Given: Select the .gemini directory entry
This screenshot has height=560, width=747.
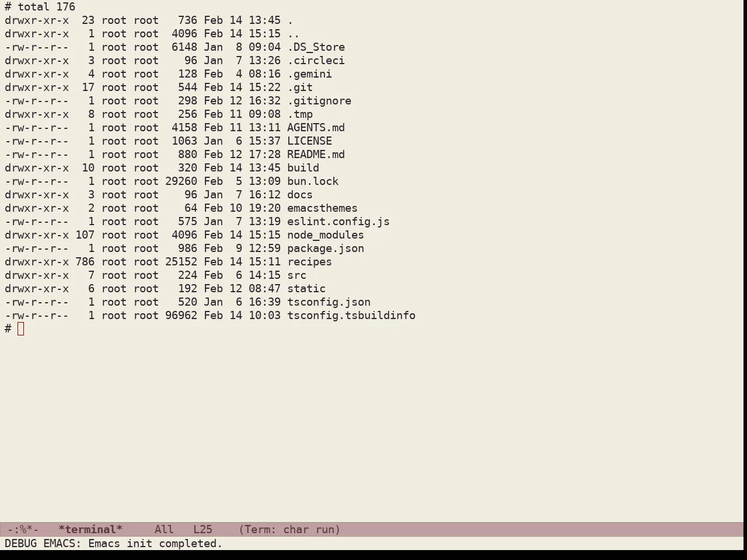Looking at the screenshot, I should [309, 74].
